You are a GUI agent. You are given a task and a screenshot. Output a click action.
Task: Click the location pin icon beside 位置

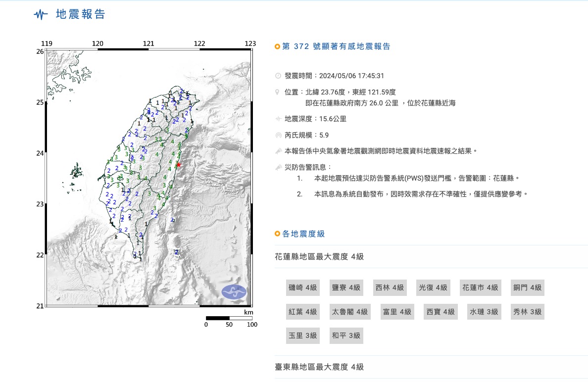tap(278, 93)
